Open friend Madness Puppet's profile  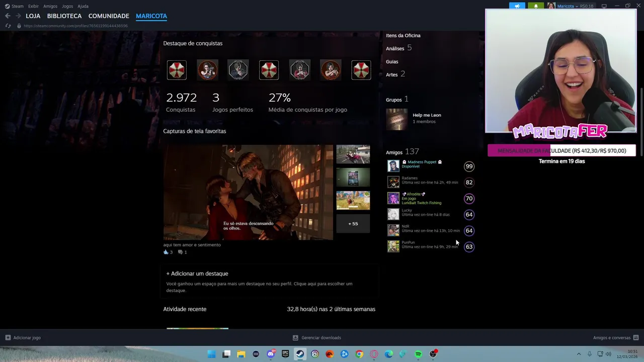click(x=422, y=162)
